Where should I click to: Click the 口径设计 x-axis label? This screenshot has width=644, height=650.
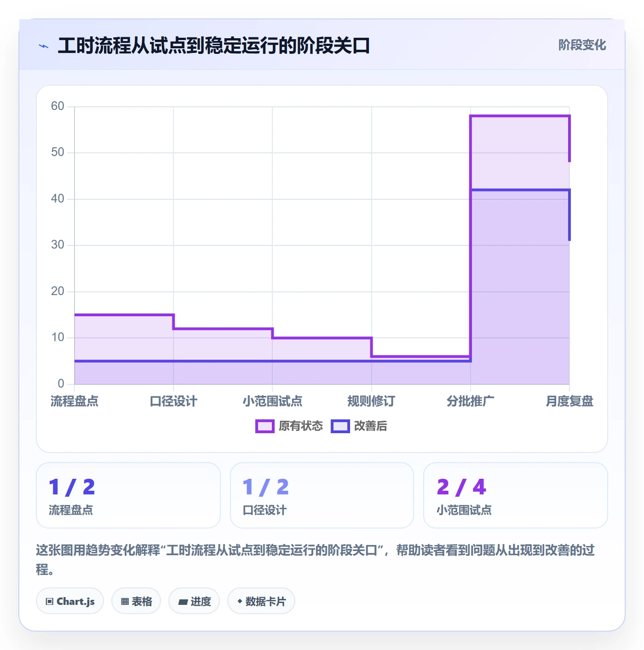pyautogui.click(x=173, y=401)
